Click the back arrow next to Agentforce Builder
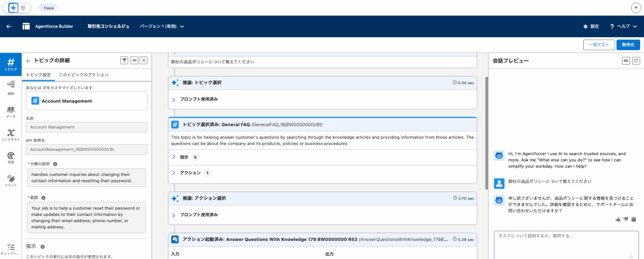644x259 pixels. coord(8,26)
